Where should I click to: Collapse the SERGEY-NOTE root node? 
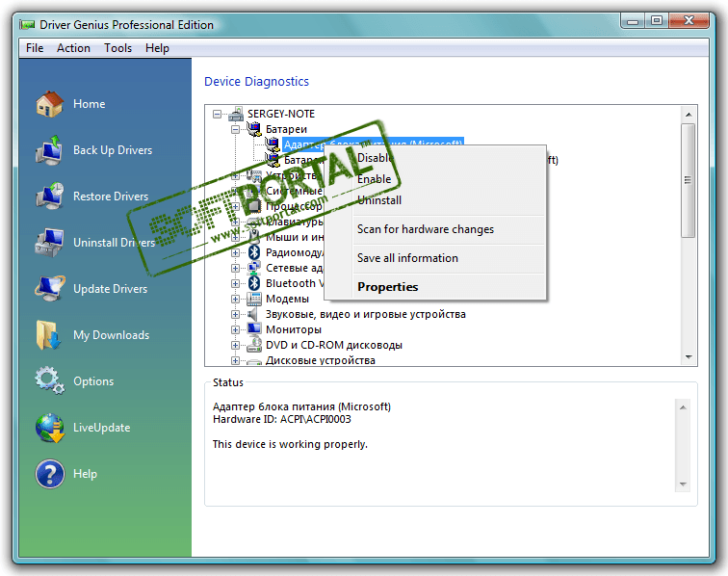(x=217, y=114)
